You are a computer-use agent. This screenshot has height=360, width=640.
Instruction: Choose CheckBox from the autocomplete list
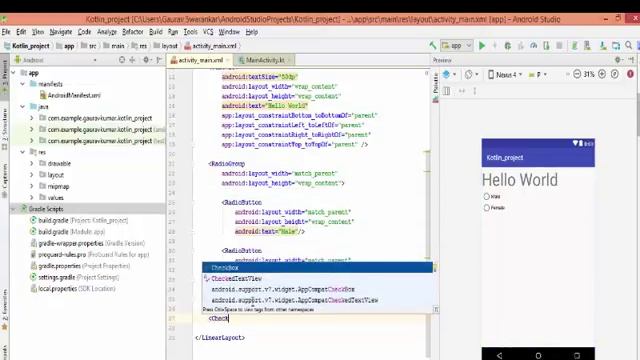pos(317,268)
